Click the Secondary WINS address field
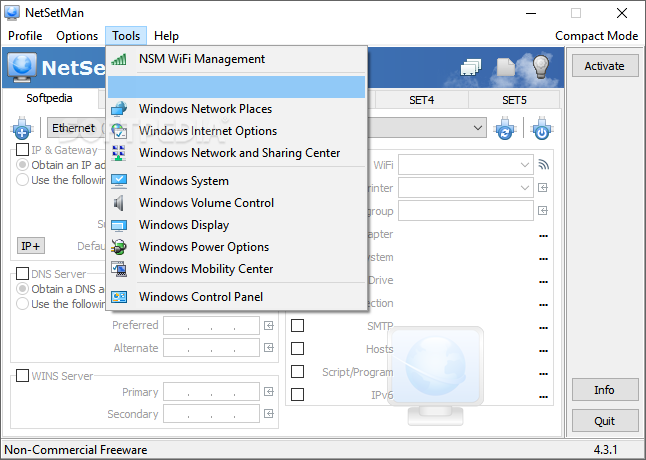This screenshot has height=460, width=646. 211,413
